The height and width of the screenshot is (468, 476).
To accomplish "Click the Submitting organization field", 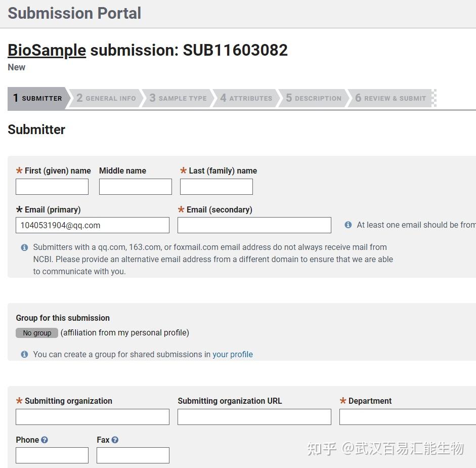I will pos(93,416).
